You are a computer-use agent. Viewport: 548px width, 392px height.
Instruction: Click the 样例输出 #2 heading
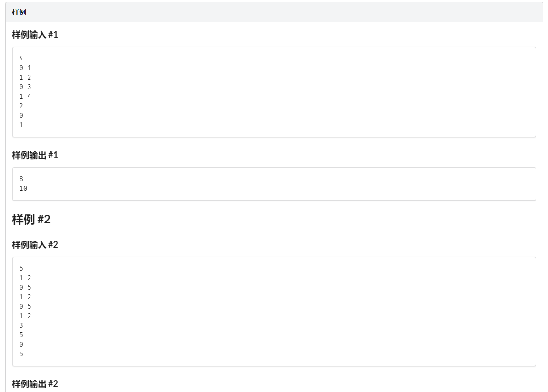point(35,383)
